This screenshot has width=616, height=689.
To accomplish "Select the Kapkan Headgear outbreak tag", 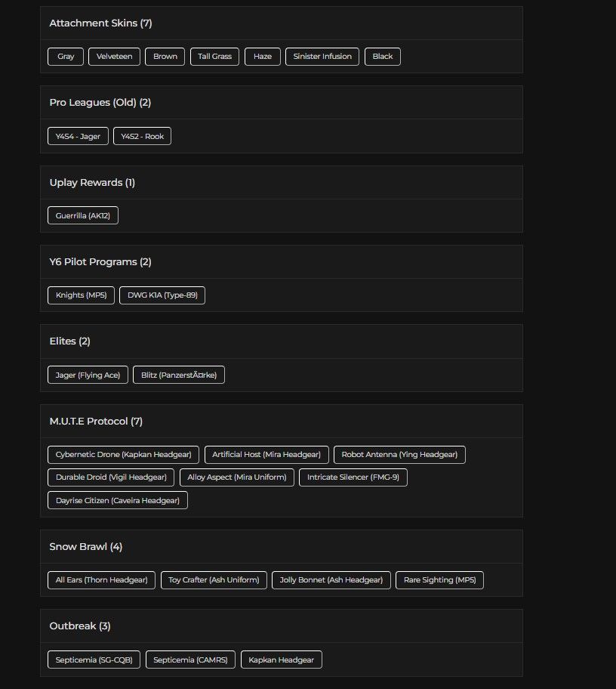I will point(282,660).
